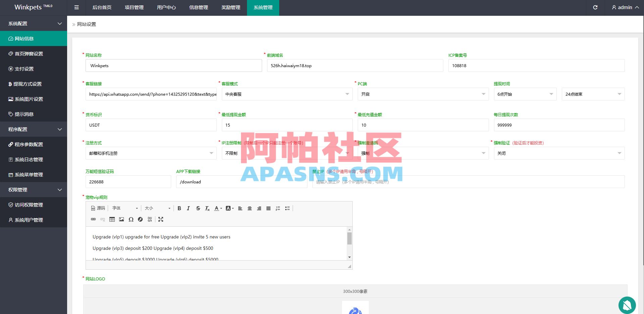Screen dimensions: 644x314
Task: Insert a special character with the Omega icon
Action: pyautogui.click(x=131, y=219)
